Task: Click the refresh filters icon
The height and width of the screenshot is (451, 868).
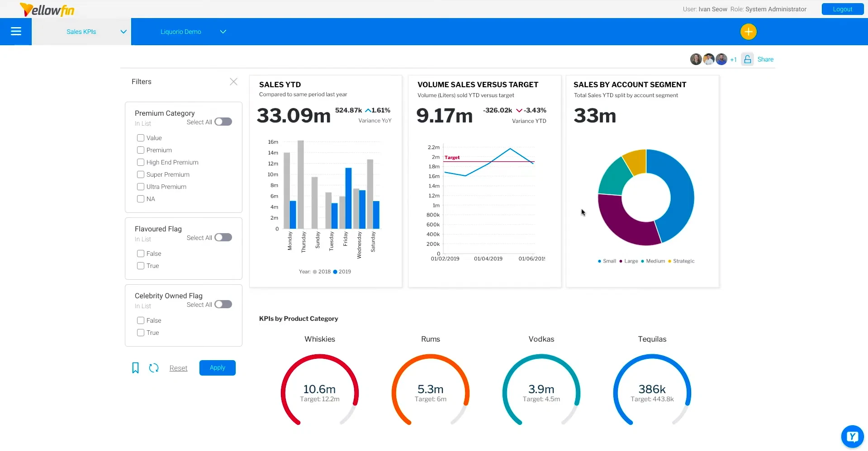Action: pos(154,368)
